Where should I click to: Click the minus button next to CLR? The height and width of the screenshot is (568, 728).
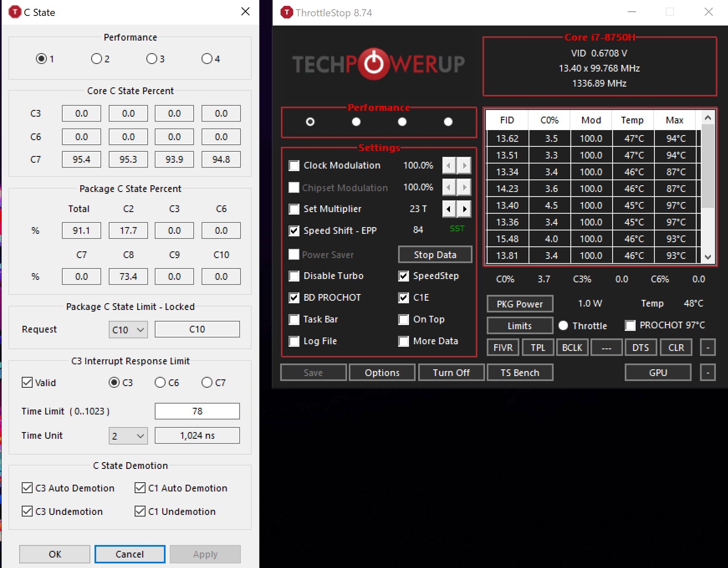708,348
